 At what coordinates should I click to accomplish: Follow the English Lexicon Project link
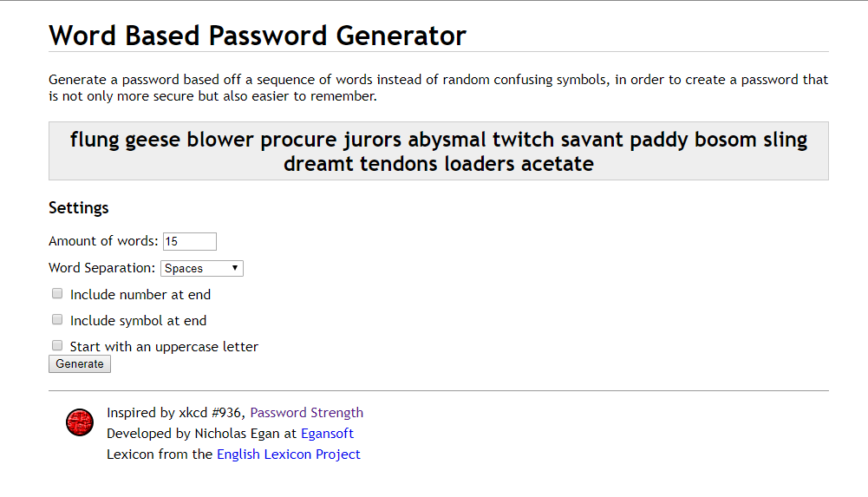click(289, 454)
